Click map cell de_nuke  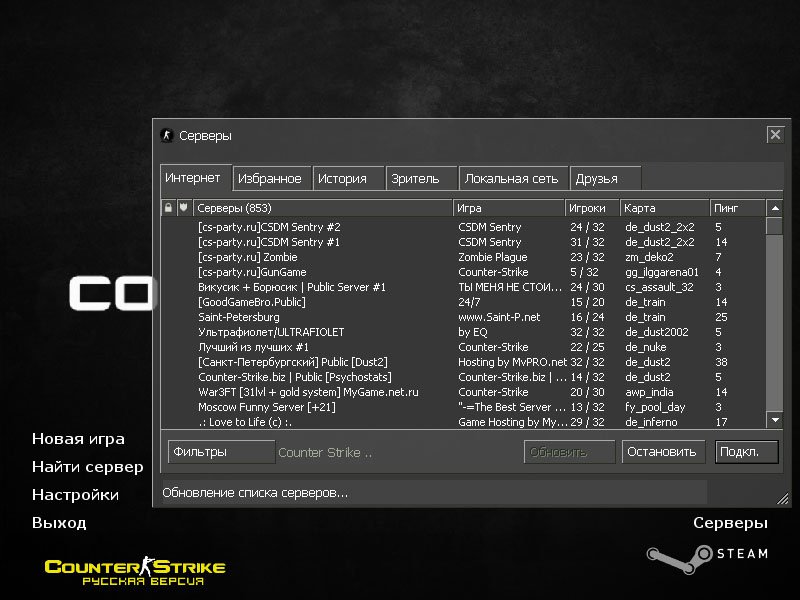pos(645,347)
